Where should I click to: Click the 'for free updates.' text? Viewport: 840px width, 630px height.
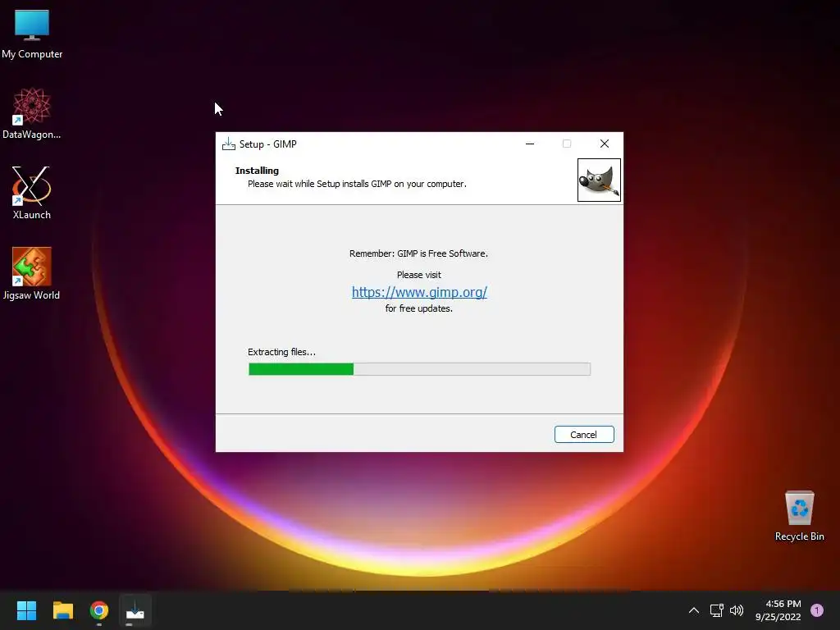point(419,308)
